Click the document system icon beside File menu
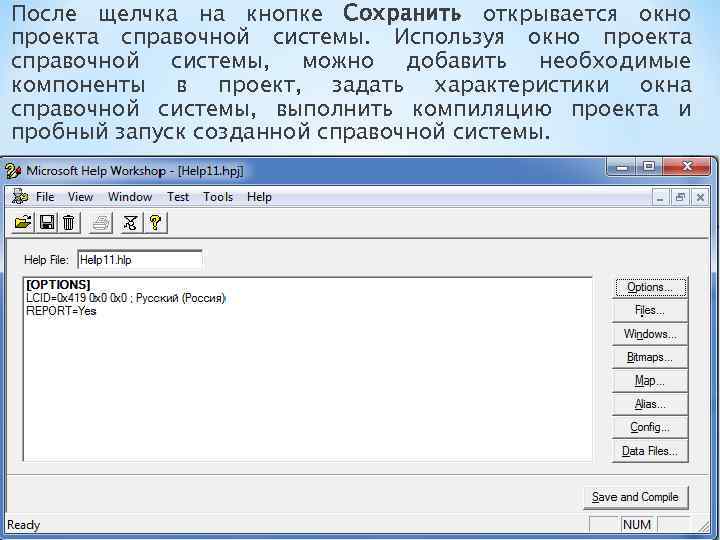The image size is (720, 540). click(x=19, y=197)
